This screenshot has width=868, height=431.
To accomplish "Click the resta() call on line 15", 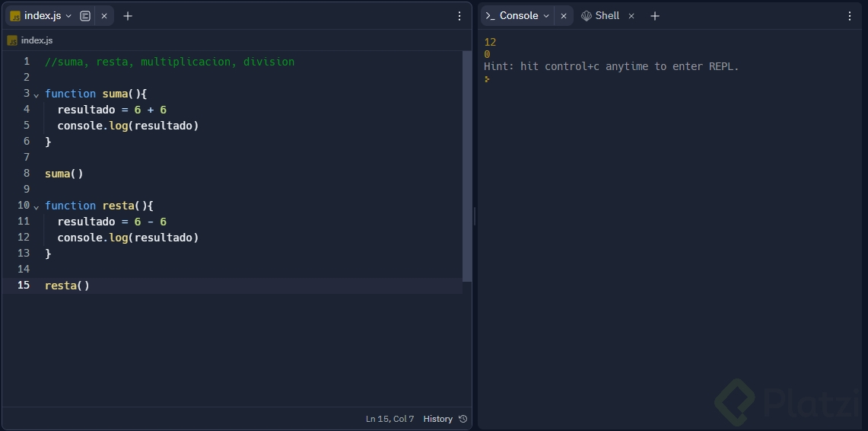I will click(67, 286).
